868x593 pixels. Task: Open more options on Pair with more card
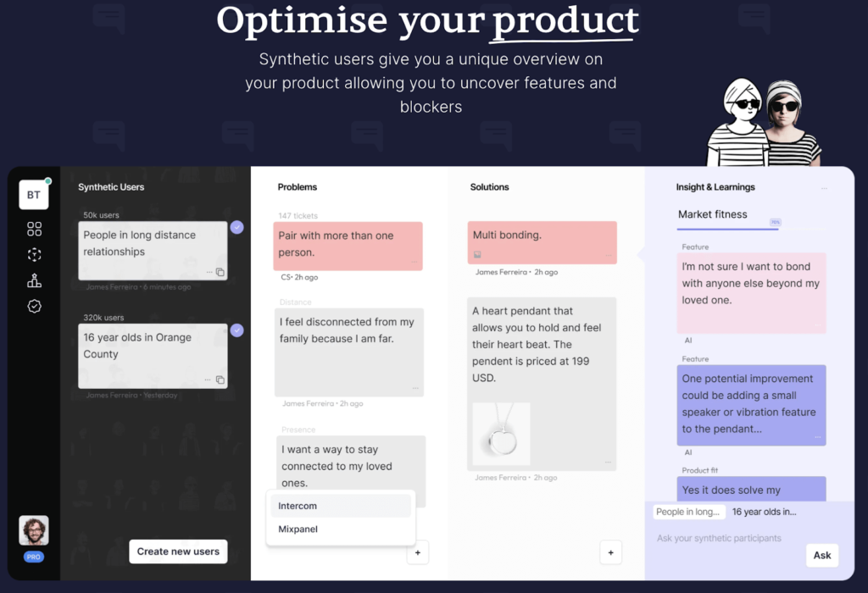click(x=414, y=262)
